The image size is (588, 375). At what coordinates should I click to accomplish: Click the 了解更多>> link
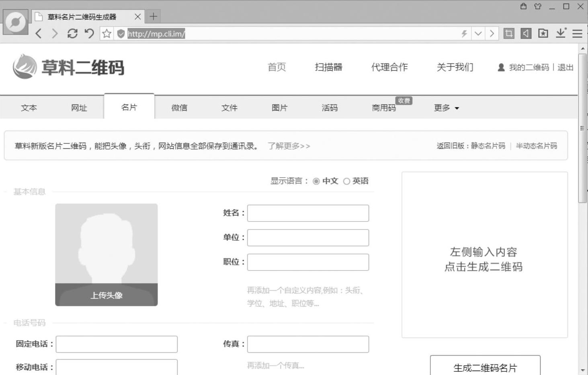(289, 146)
